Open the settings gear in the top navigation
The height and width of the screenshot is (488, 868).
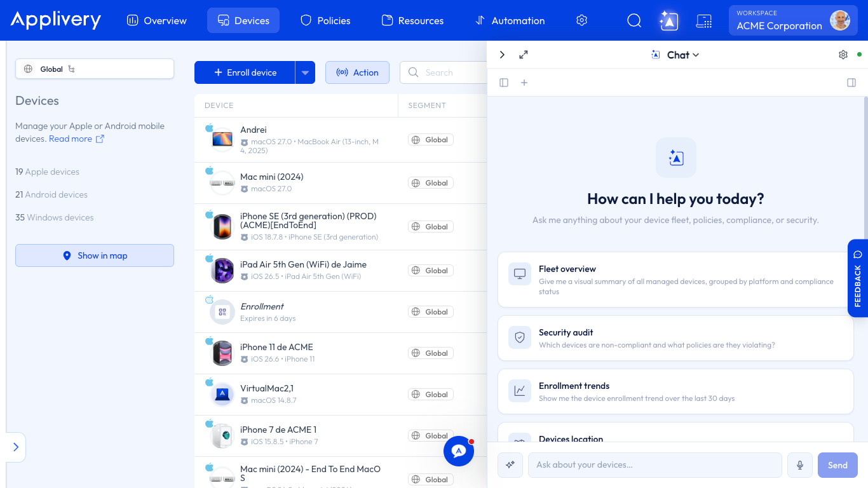coord(581,20)
